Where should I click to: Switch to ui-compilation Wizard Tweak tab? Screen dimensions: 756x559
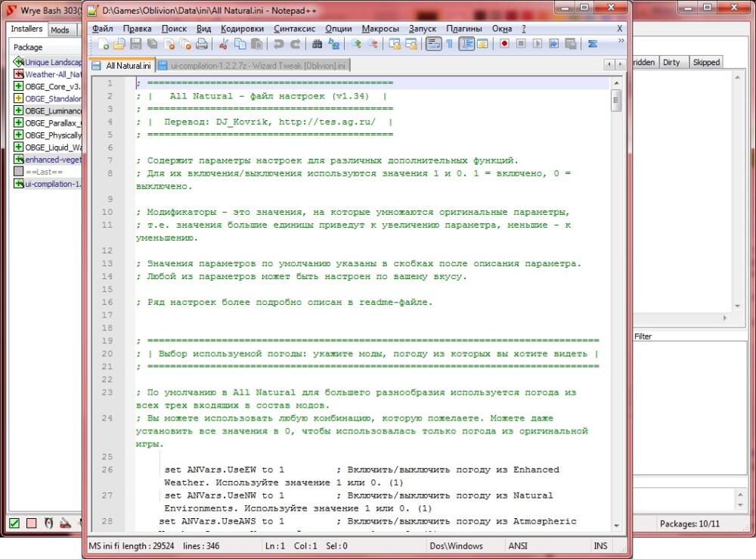tap(253, 66)
